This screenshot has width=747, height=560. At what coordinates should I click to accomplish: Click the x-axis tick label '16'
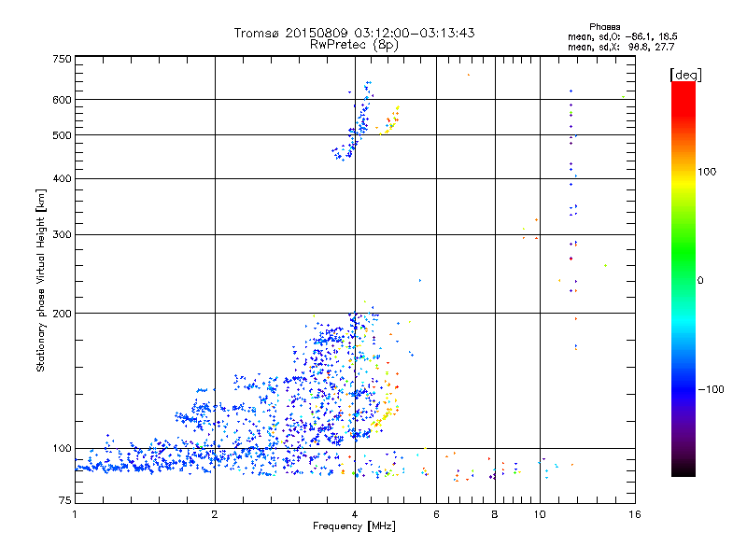[635, 514]
